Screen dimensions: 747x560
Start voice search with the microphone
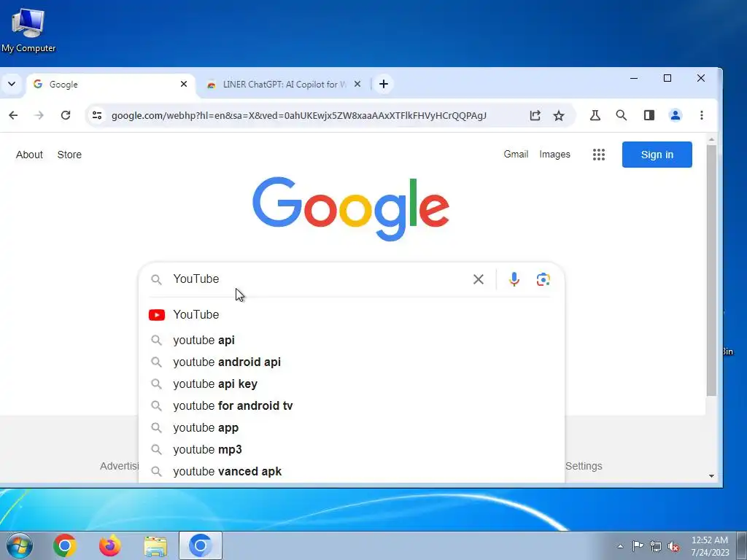514,279
